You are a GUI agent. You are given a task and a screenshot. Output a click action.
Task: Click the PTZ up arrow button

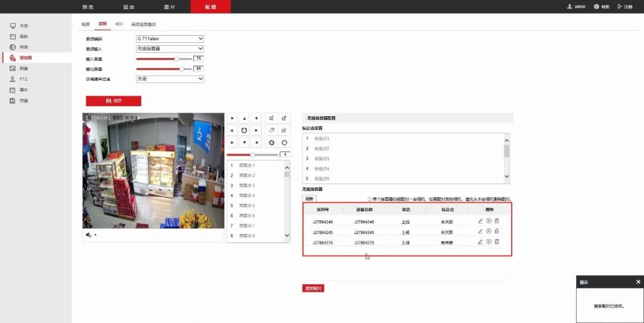(x=244, y=118)
